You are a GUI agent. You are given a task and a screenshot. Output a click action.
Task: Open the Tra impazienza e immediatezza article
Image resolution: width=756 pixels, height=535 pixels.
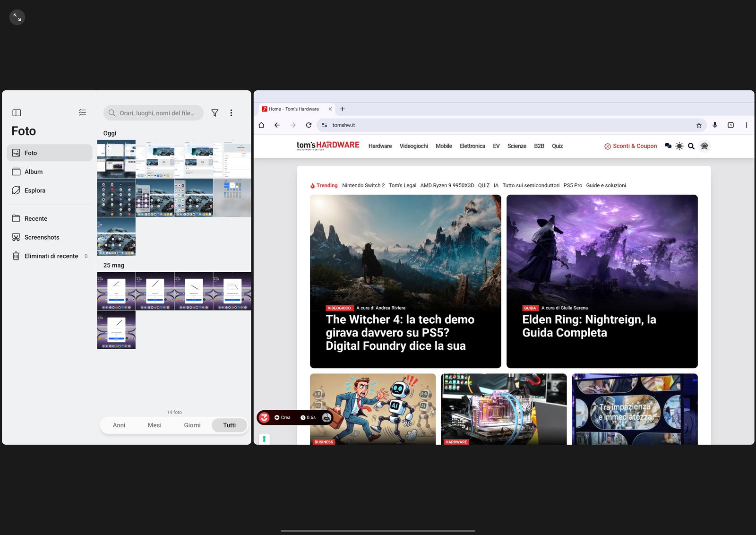635,409
